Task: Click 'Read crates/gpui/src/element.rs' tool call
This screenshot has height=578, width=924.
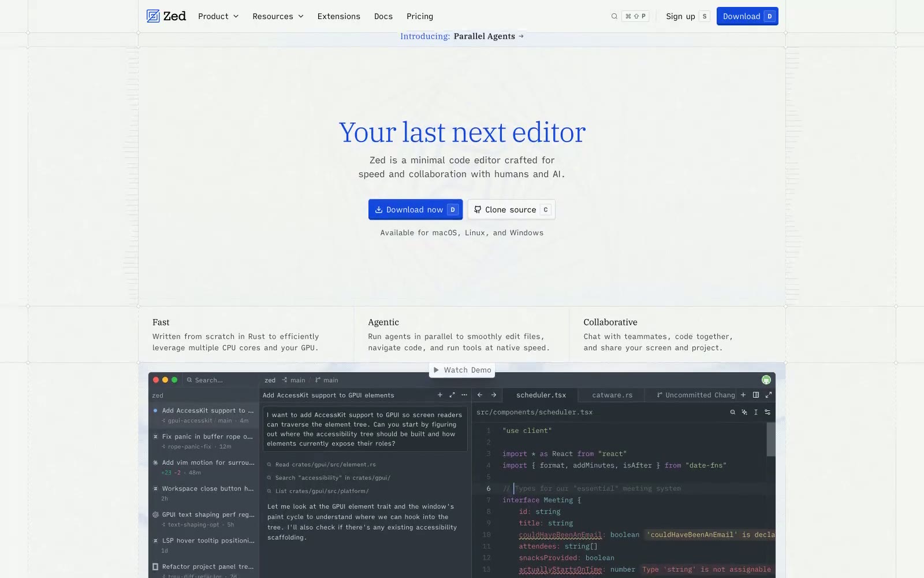Action: pyautogui.click(x=322, y=465)
